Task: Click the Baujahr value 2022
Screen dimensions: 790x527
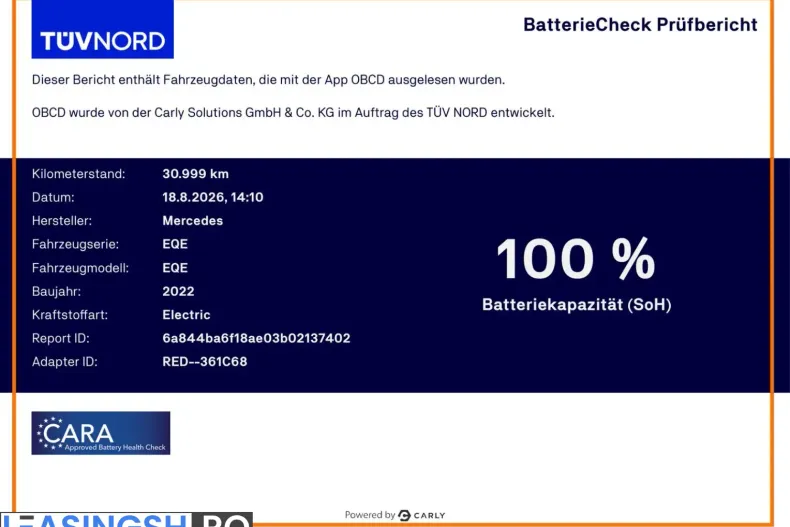Action: coord(178,291)
